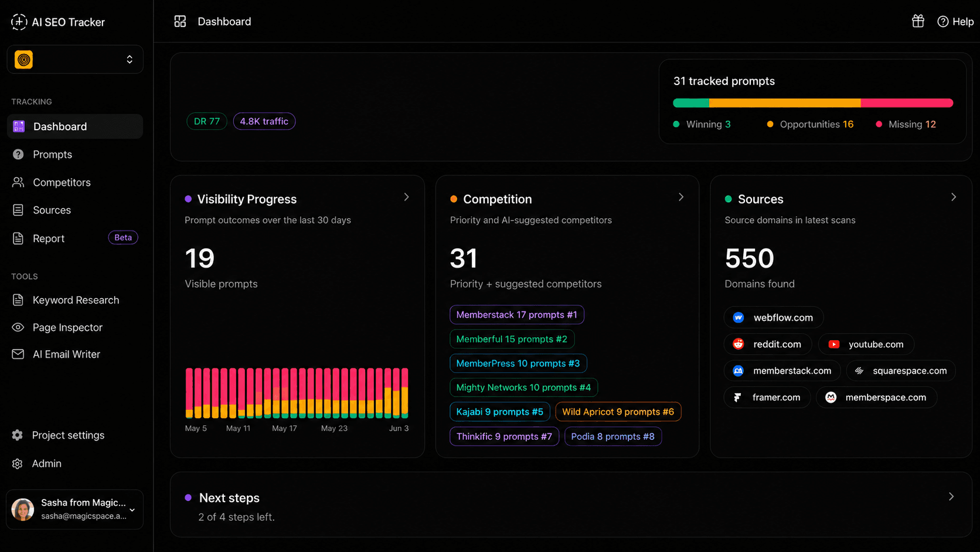Click the AI SEO Tracker logo icon
980x552 pixels.
point(19,22)
